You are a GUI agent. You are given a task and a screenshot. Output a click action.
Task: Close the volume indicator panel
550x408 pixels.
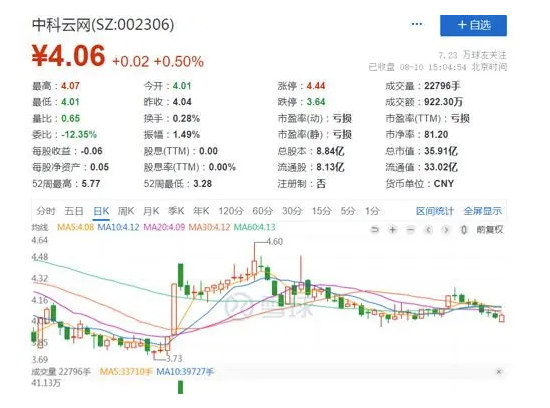tap(499, 371)
